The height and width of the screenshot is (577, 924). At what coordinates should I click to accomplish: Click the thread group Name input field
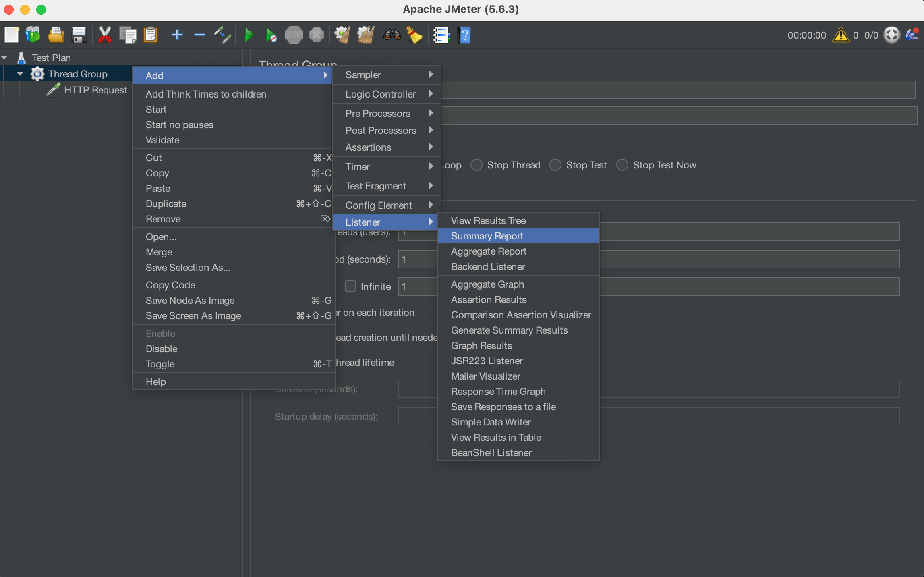coord(678,90)
